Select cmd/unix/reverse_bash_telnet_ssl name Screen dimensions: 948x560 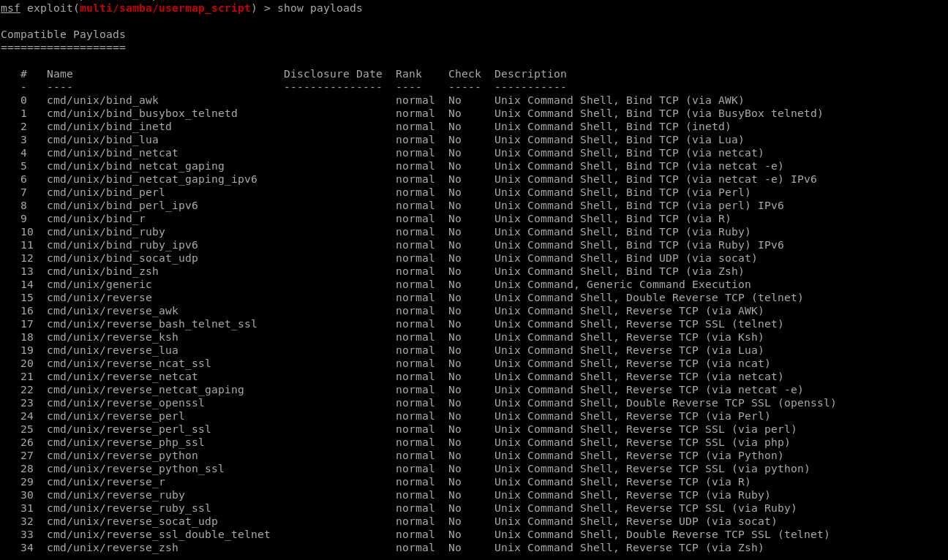coord(152,324)
